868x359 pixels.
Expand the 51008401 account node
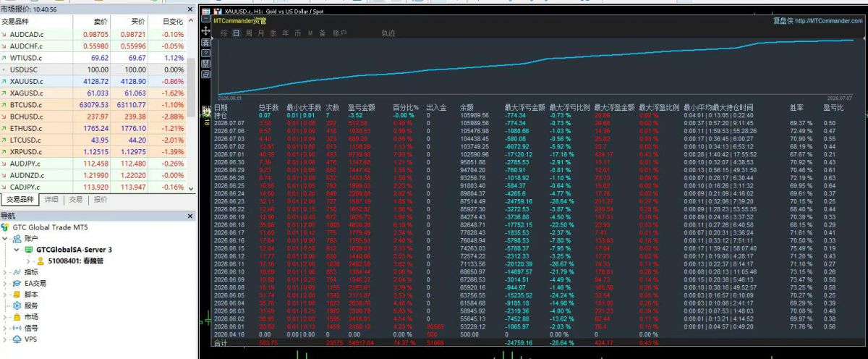coord(29,261)
